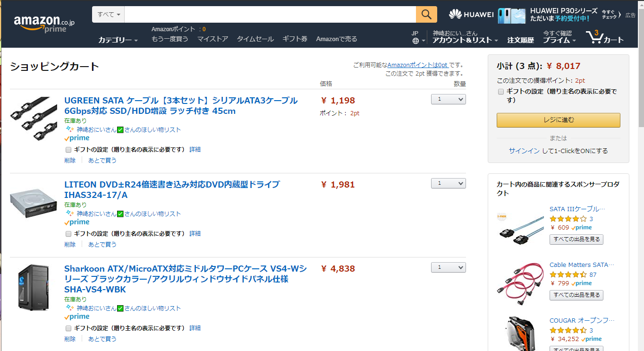Open the 注文履歴 order history menu

[x=520, y=40]
